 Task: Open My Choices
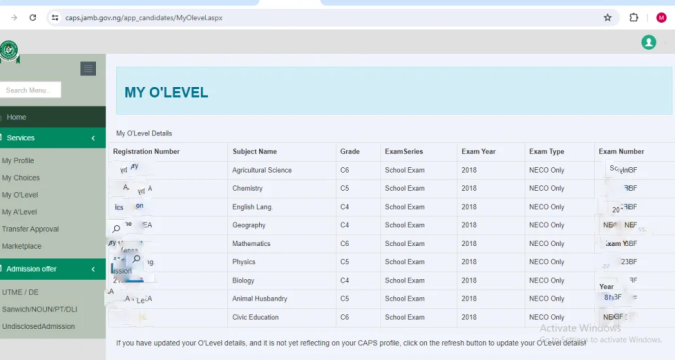(x=21, y=178)
